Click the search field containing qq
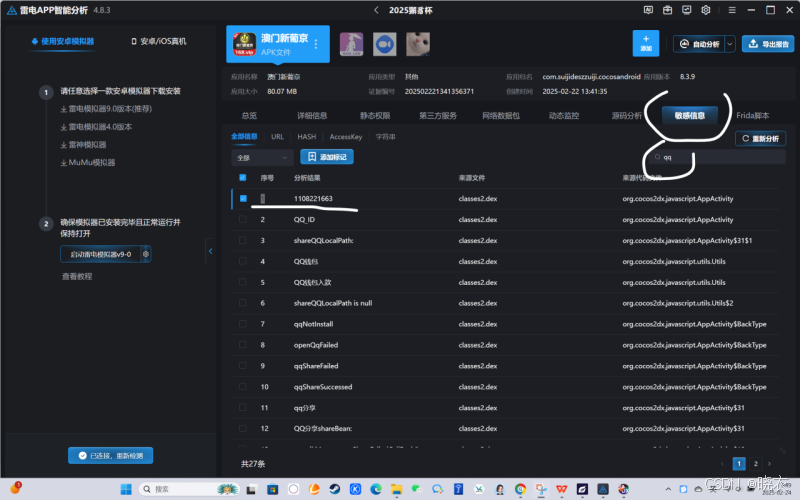Screen dimensions: 801x500 718,157
